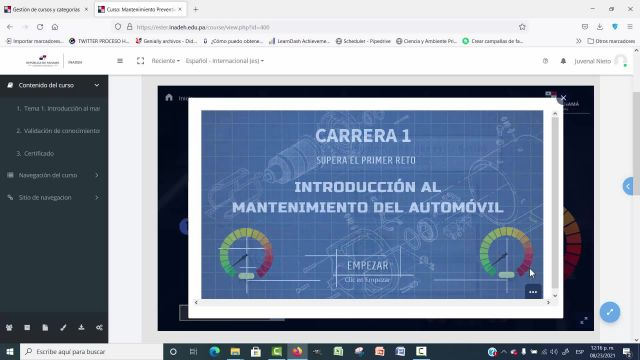Screen dimensions: 640x360
Task: Click the popup scroll-down arrow
Action: click(555, 296)
